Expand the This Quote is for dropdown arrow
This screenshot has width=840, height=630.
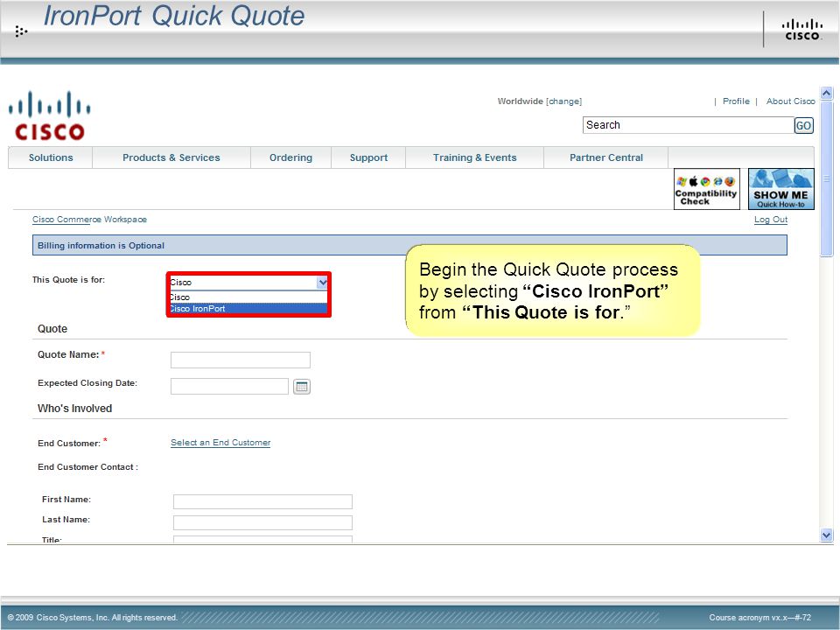[322, 283]
